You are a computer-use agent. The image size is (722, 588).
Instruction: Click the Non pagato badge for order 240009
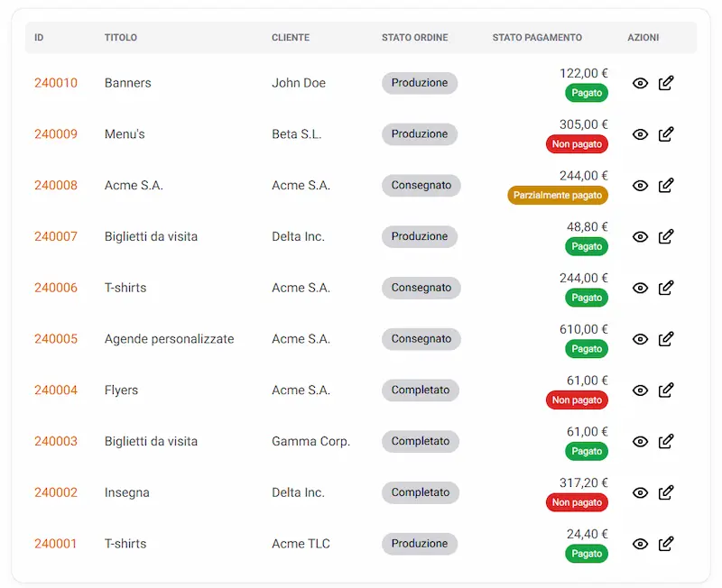pos(577,143)
